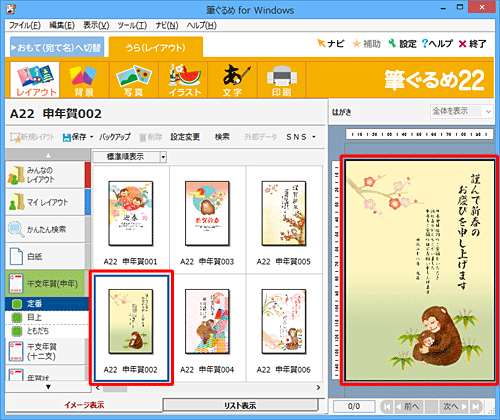The width and height of the screenshot is (500, 420).
Task: Open the 文字 text tool
Action: pyautogui.click(x=232, y=80)
